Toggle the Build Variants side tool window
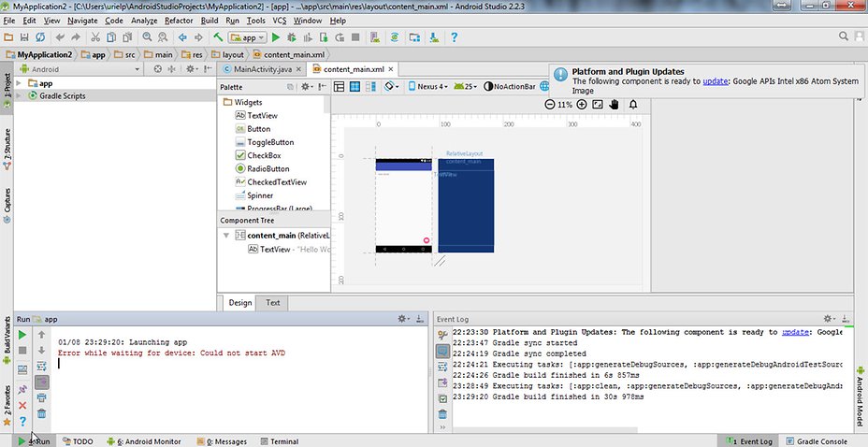Screen dimensions: 868x447 (x=7, y=340)
